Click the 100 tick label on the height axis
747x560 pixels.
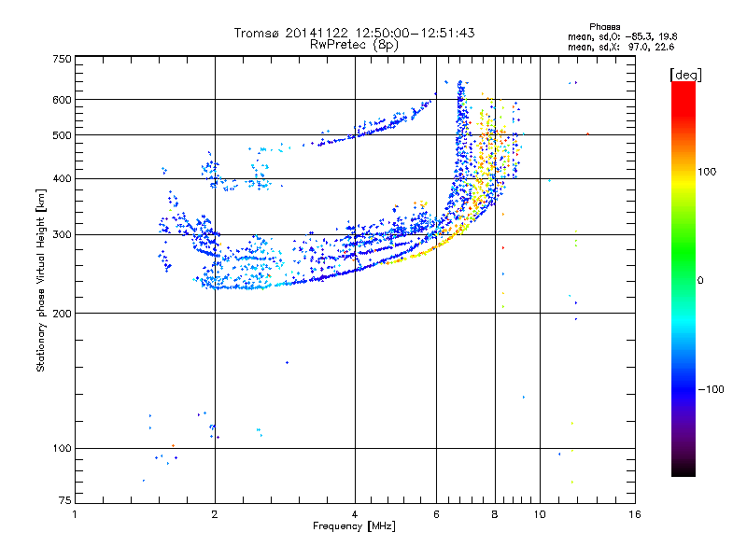(x=62, y=448)
